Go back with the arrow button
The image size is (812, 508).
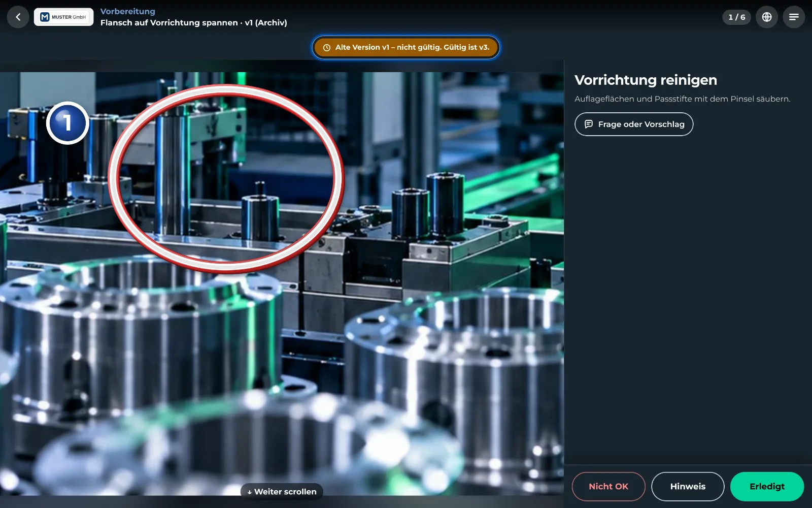18,17
